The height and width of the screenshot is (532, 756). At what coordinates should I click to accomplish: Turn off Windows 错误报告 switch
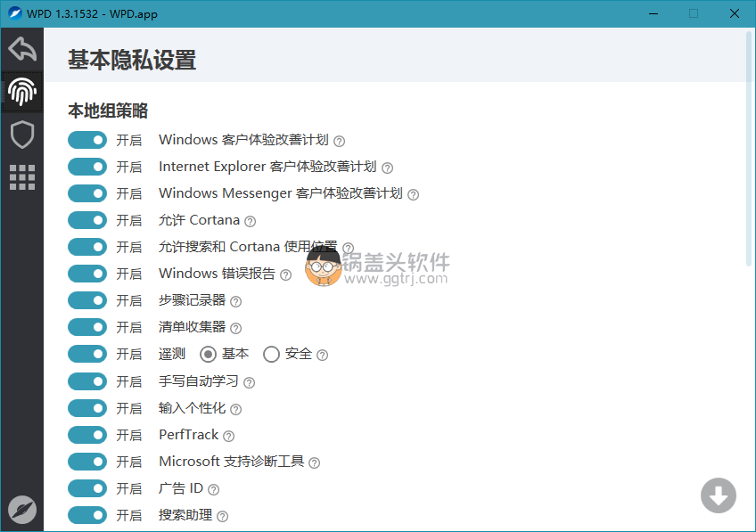click(x=87, y=274)
